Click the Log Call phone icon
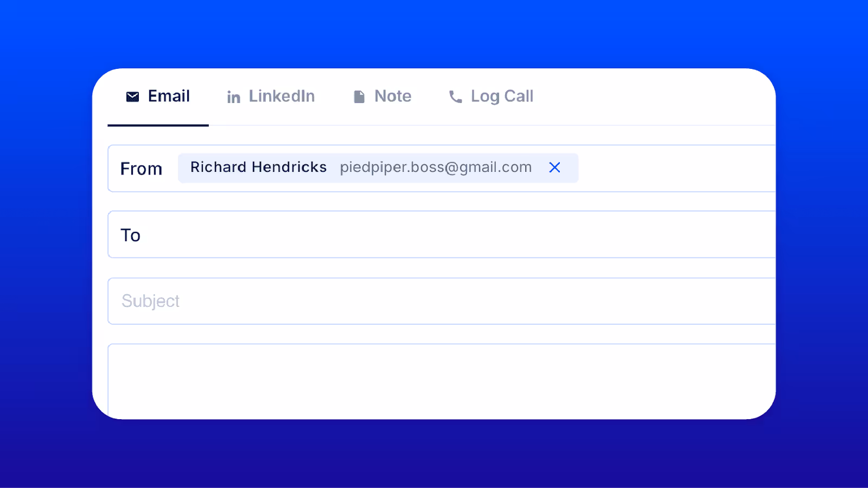 (456, 97)
